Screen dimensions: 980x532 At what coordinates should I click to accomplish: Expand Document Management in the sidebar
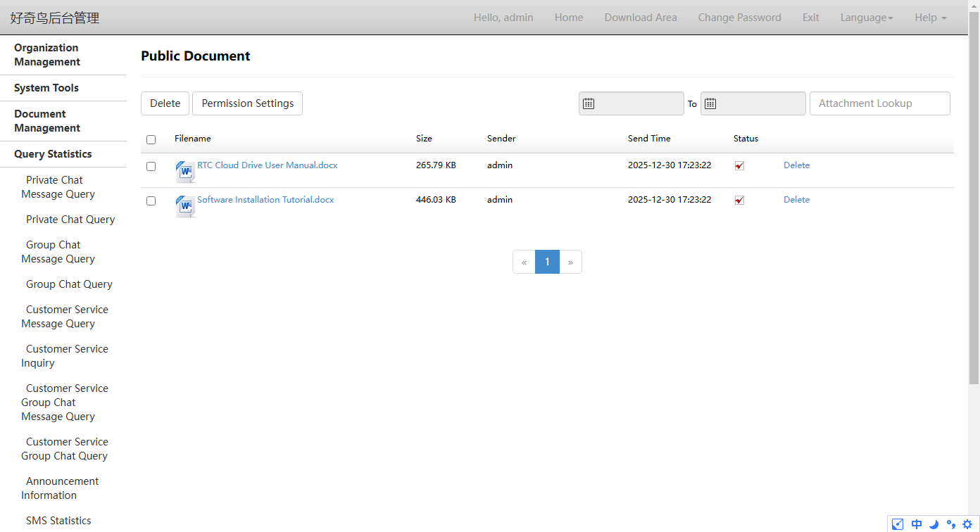pos(47,121)
